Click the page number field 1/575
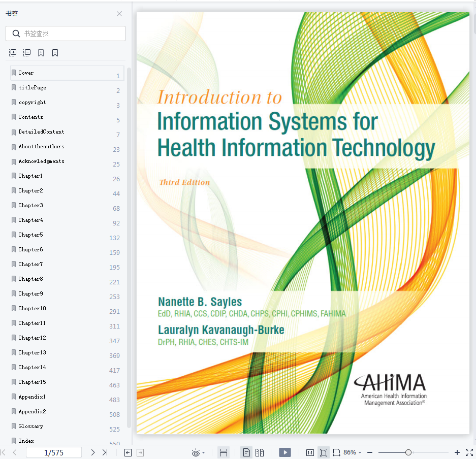Screen dimensions: 476x459 point(54,452)
